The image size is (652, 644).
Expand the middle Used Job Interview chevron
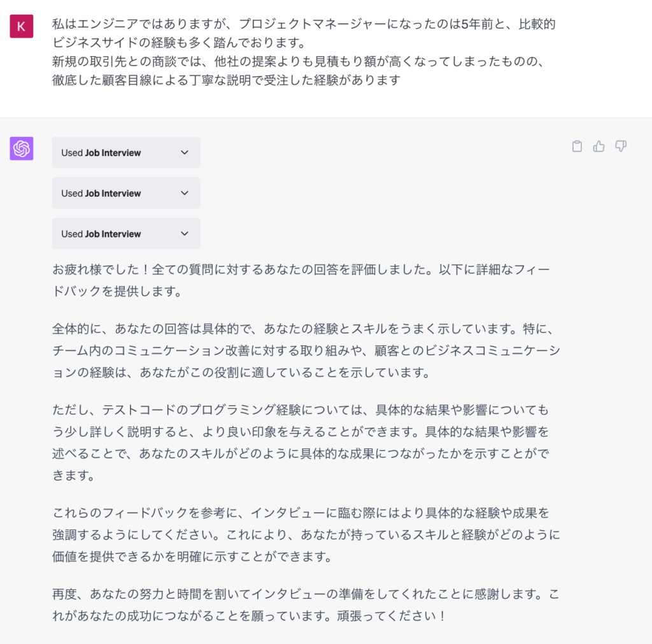[x=185, y=193]
